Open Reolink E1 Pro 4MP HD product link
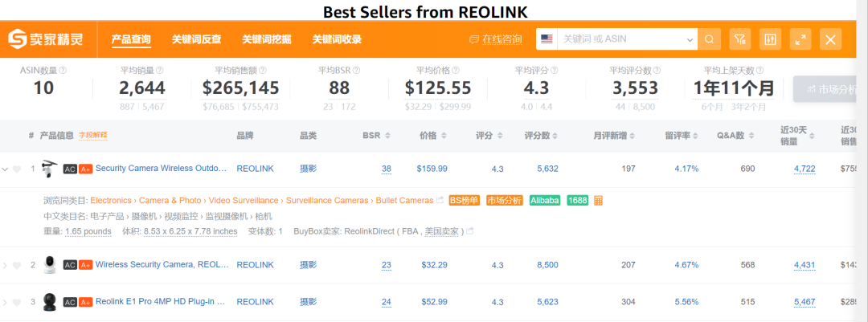Viewport: 868px width, 322px height. point(161,302)
